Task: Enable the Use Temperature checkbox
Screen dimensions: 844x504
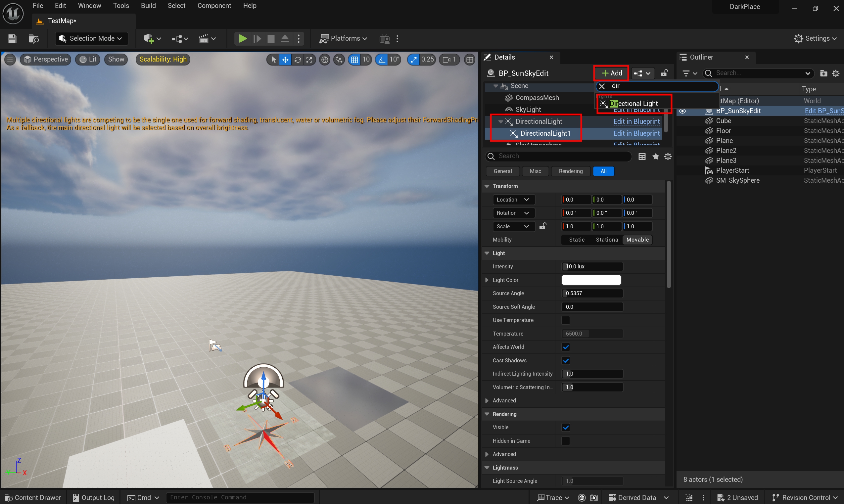Action: 566,320
